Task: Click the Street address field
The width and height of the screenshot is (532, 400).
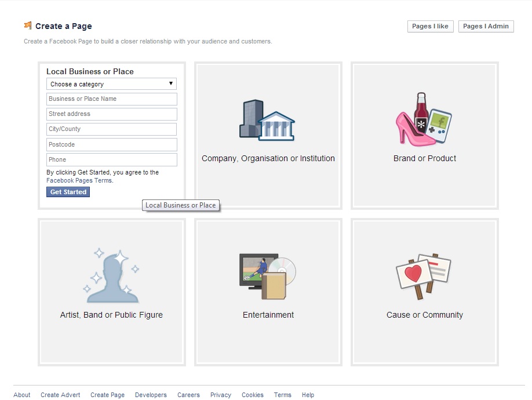Action: 112,114
